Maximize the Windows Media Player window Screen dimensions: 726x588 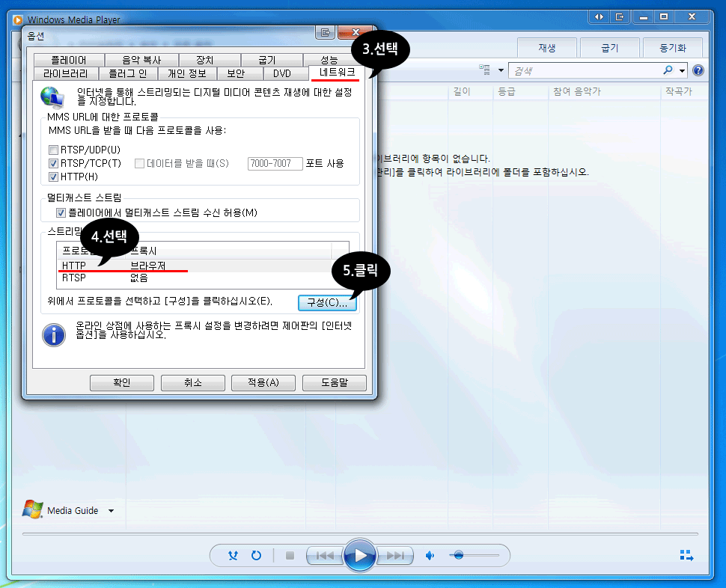[664, 16]
